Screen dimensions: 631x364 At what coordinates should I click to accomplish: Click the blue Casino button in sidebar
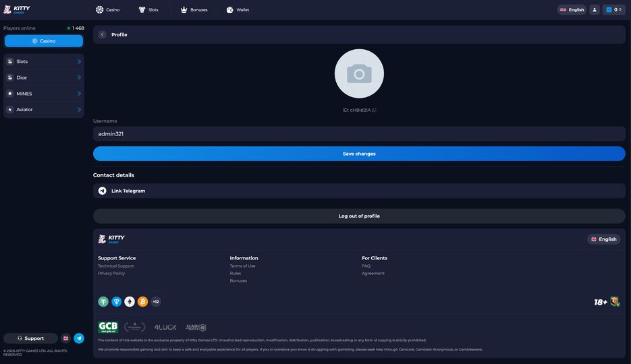(44, 41)
